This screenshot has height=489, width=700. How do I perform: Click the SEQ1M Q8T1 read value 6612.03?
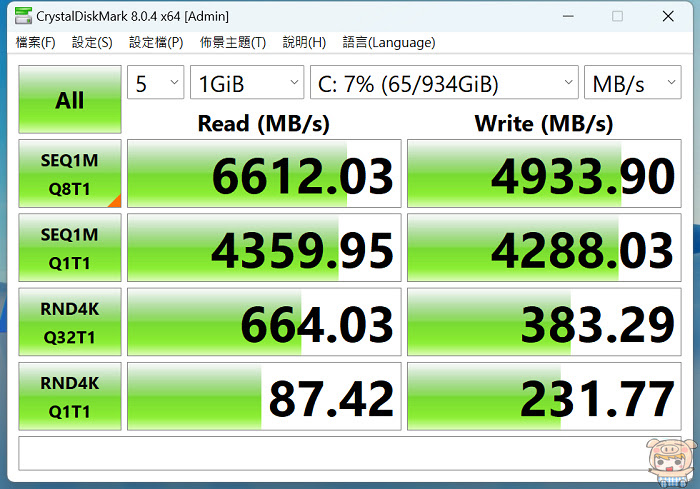coord(264,173)
